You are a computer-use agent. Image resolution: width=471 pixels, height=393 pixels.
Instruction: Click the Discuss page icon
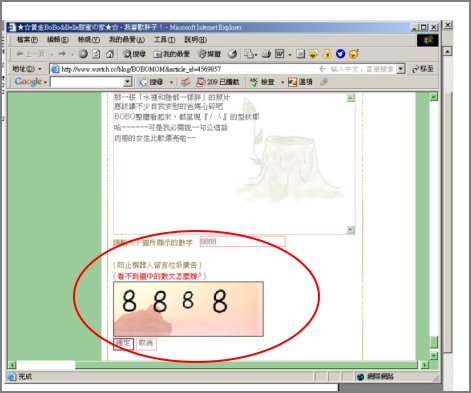pyautogui.click(x=301, y=54)
